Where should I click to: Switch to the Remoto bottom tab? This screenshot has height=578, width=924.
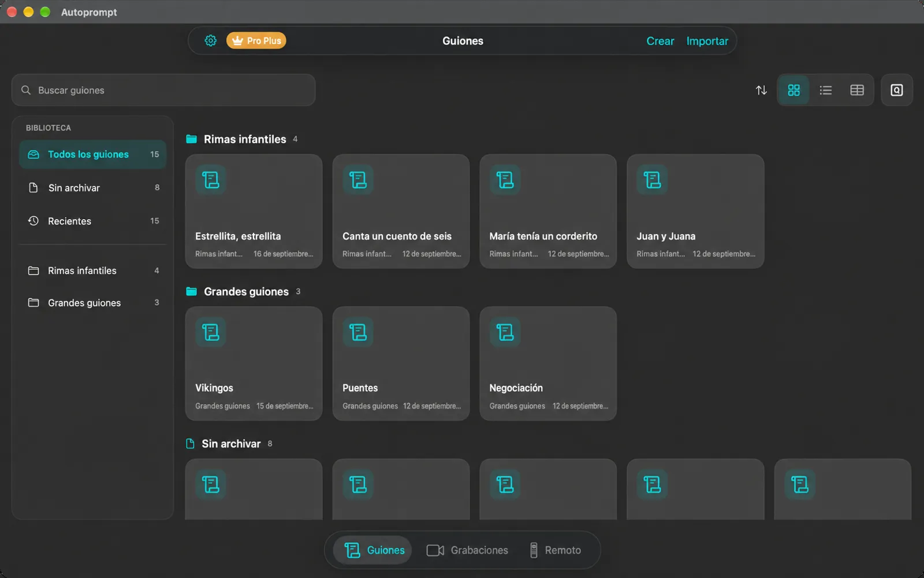555,550
